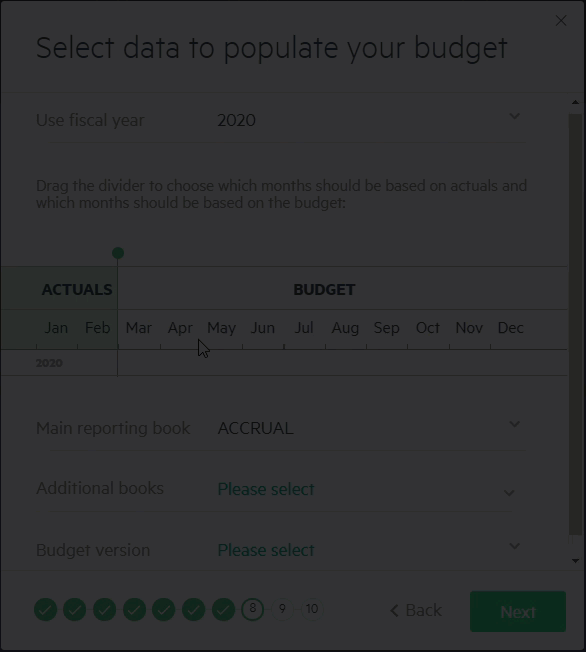Expand the Main reporting book dropdown

pos(281,428)
